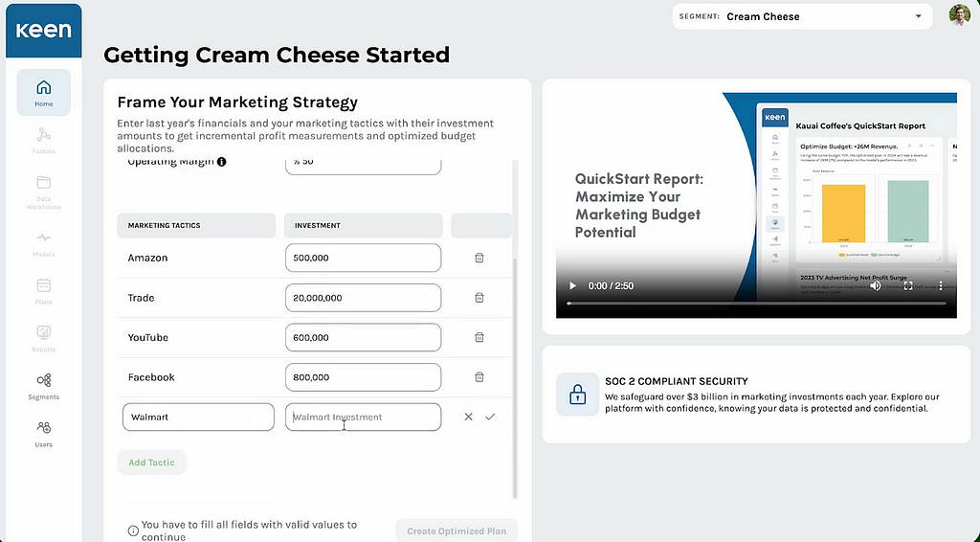Click the YouTube tactic label

pyautogui.click(x=148, y=338)
